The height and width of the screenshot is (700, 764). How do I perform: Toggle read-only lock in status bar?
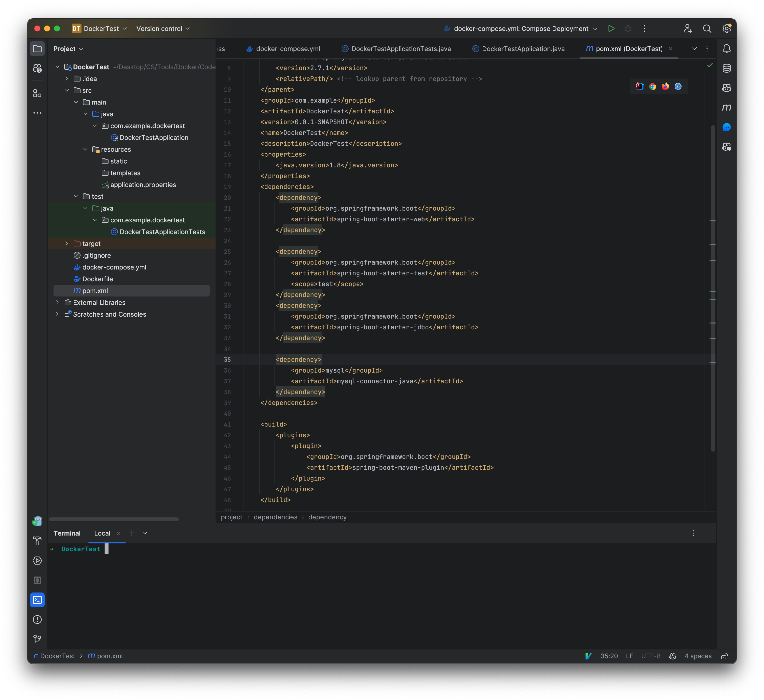point(724,657)
